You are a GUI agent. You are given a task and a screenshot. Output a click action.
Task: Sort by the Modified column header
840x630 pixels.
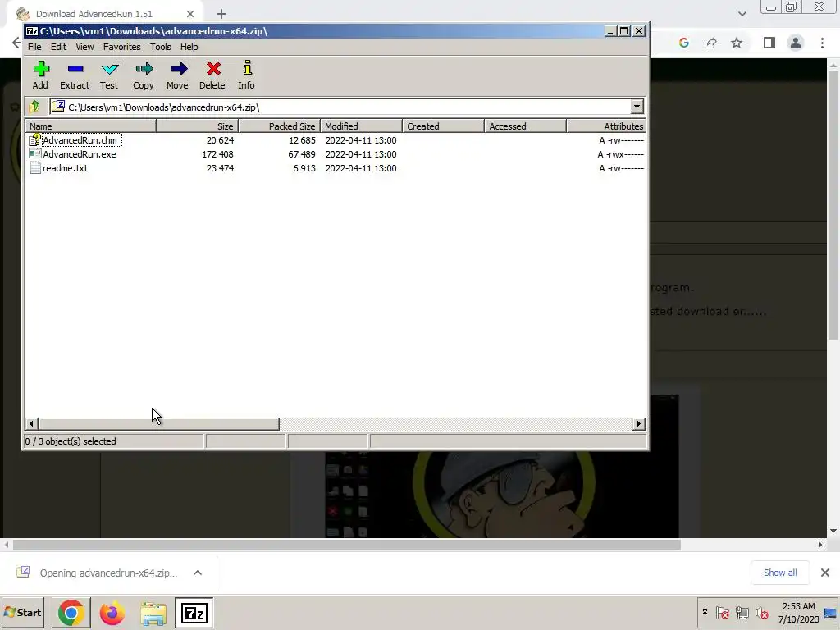361,126
